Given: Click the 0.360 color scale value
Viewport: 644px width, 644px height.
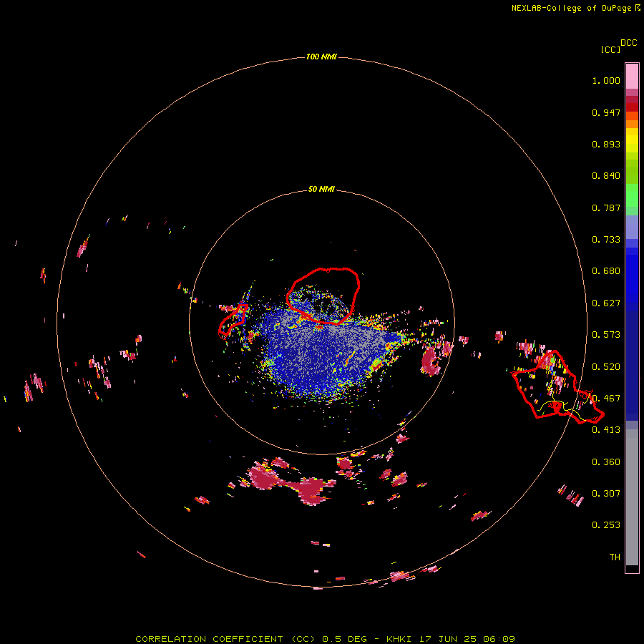Looking at the screenshot, I should point(606,462).
